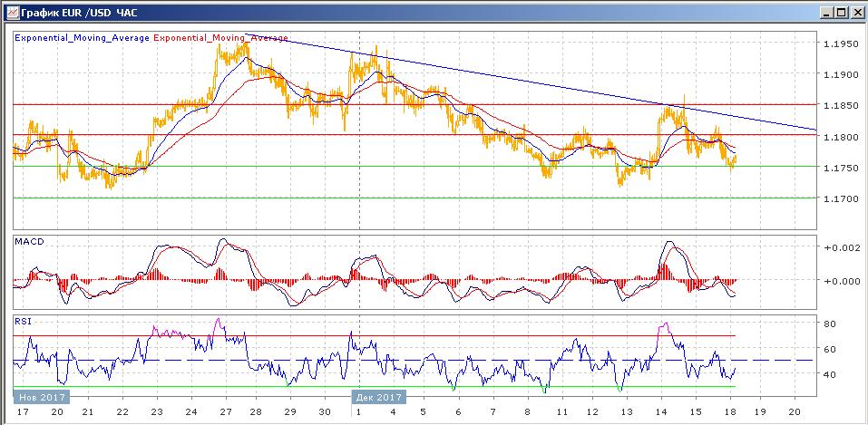Click the MACD indicator panel label

coord(30,242)
